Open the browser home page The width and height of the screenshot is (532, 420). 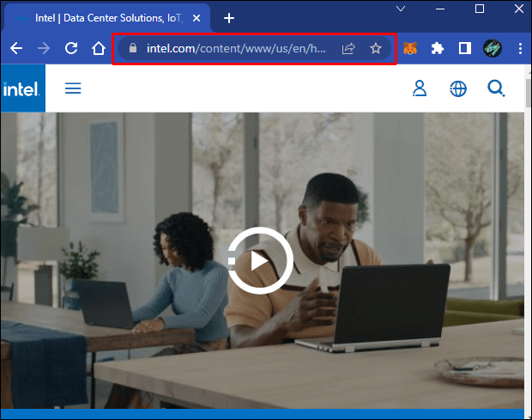click(x=99, y=48)
